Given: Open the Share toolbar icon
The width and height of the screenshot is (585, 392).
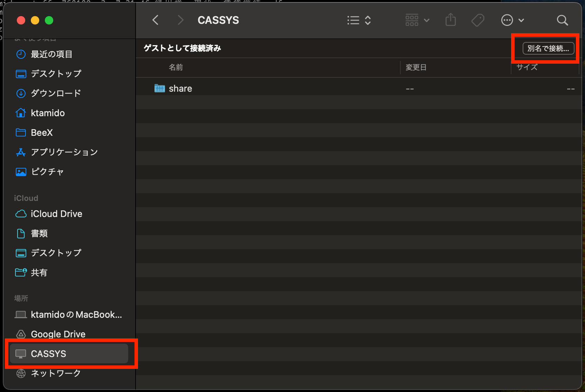Looking at the screenshot, I should pyautogui.click(x=450, y=20).
